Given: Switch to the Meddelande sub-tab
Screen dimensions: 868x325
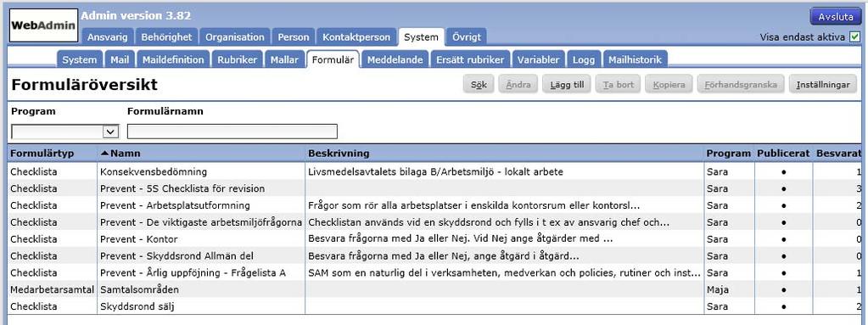Looking at the screenshot, I should (395, 59).
